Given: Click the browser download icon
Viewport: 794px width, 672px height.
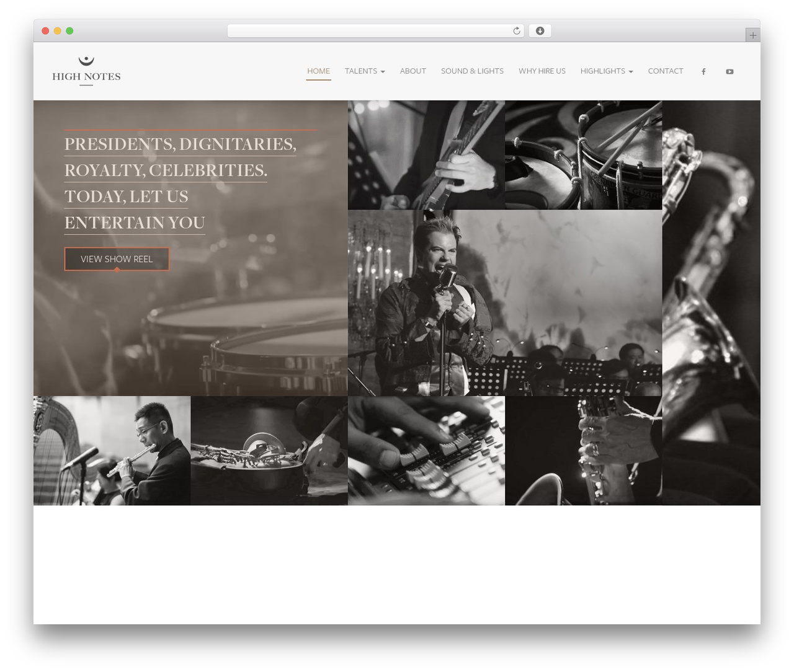Looking at the screenshot, I should pos(540,31).
